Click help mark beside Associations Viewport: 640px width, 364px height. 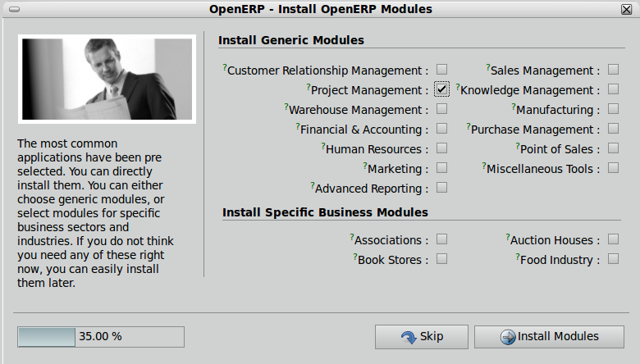(x=351, y=237)
